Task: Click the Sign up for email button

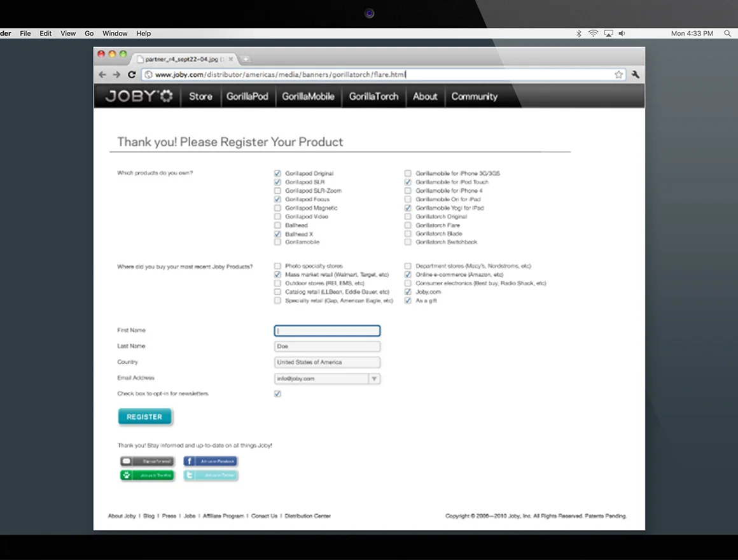Action: [x=147, y=461]
